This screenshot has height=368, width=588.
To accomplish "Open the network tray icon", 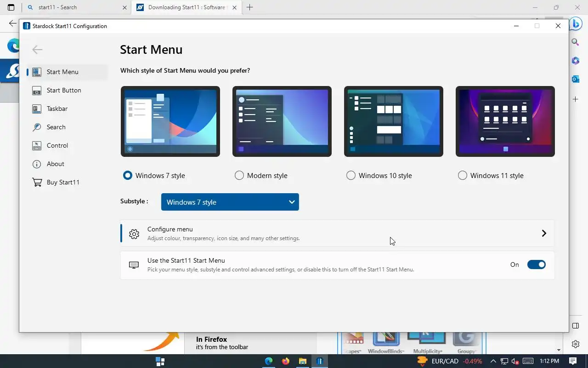I will [x=504, y=361].
